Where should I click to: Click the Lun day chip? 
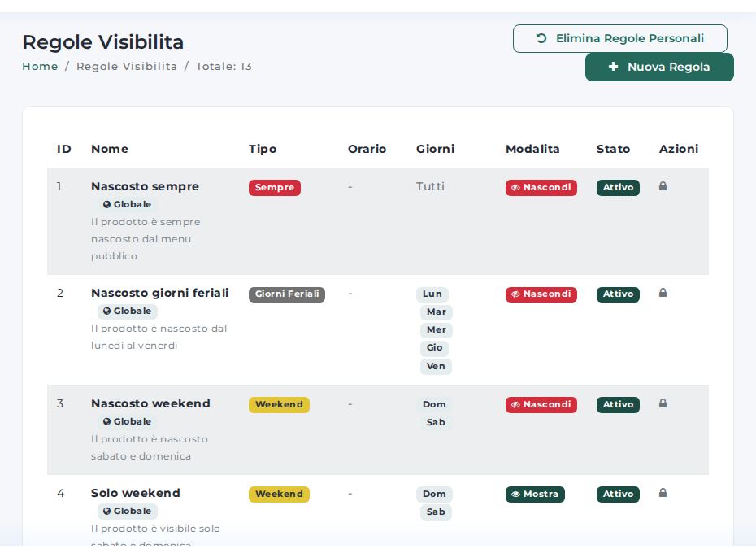(432, 294)
